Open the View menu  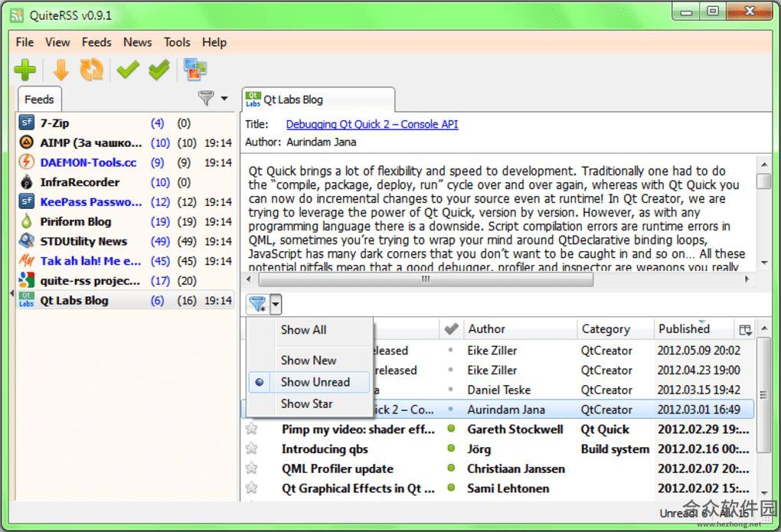coord(57,42)
